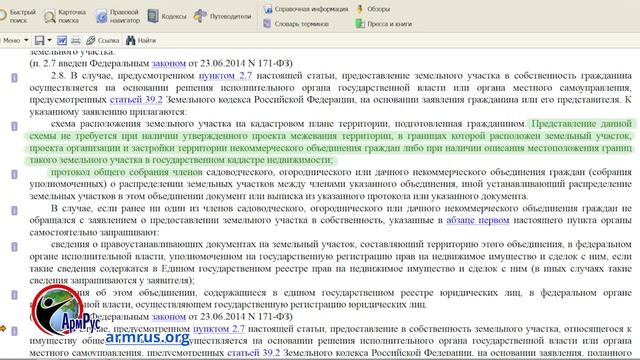Image resolution: width=640 pixels, height=360 pixels.
Task: Click the Ссылка link button
Action: 102,40
